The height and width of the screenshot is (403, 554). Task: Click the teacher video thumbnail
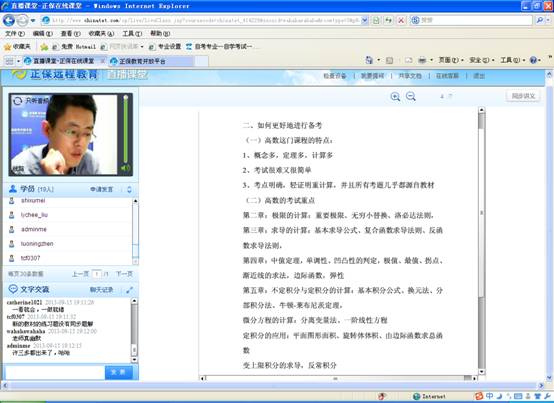(x=64, y=134)
